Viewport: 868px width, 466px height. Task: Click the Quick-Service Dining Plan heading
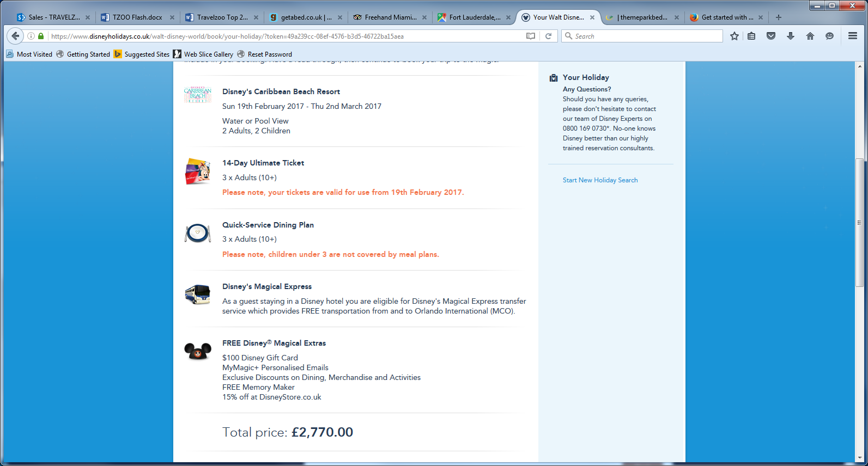pyautogui.click(x=268, y=225)
